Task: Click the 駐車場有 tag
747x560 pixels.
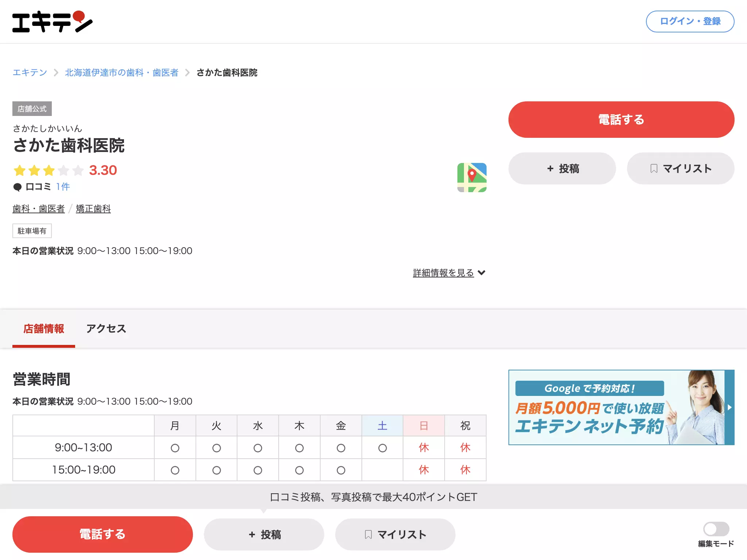Action: (x=32, y=231)
